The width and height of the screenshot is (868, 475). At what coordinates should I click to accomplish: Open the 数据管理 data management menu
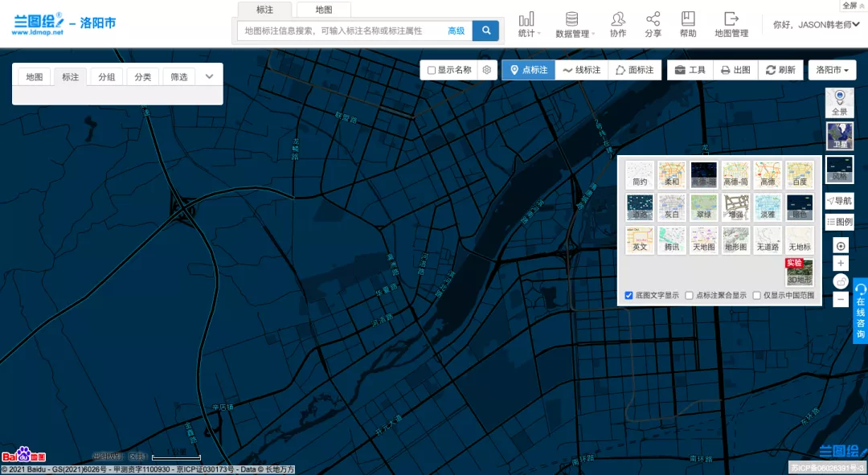[x=575, y=25]
